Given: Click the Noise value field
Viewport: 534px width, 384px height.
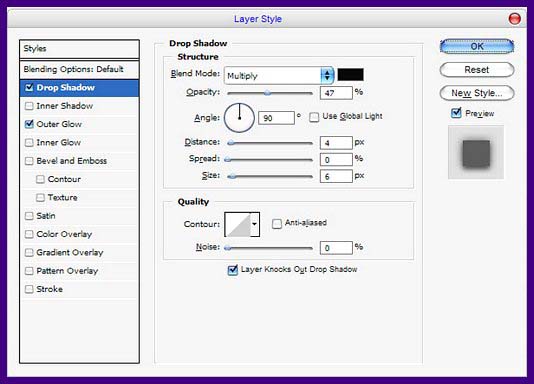Looking at the screenshot, I should (336, 248).
